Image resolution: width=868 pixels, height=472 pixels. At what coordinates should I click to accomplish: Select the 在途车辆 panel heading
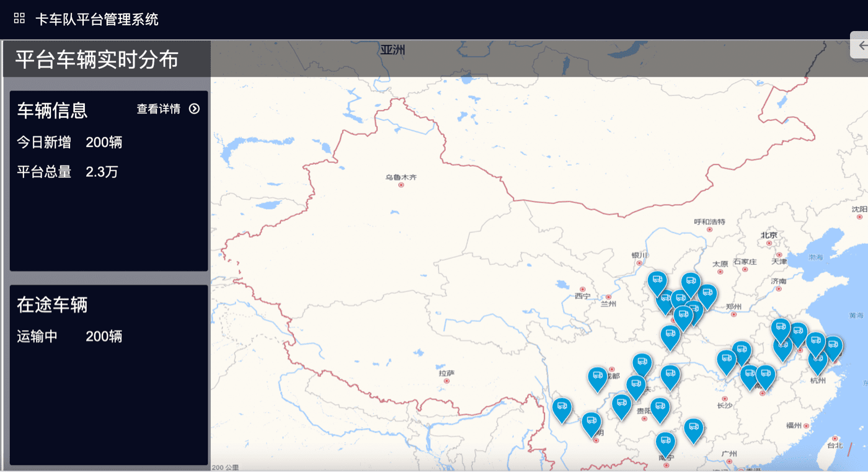[52, 305]
